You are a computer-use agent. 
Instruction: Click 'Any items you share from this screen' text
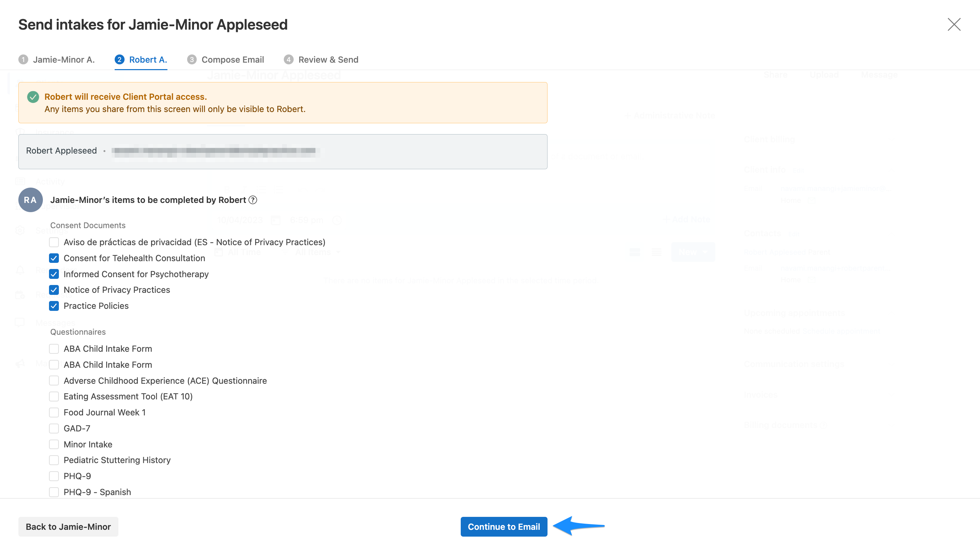175,109
